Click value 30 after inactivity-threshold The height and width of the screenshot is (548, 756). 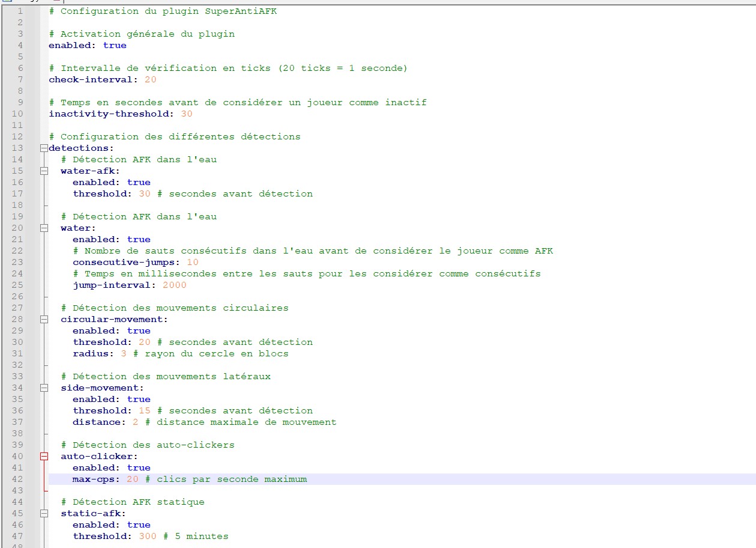[187, 114]
